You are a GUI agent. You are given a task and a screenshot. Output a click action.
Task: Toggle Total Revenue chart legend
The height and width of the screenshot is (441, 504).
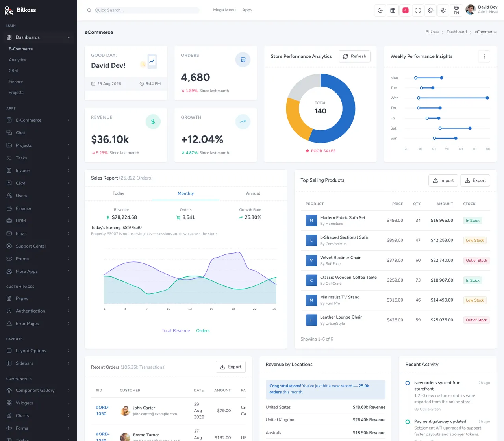176,331
